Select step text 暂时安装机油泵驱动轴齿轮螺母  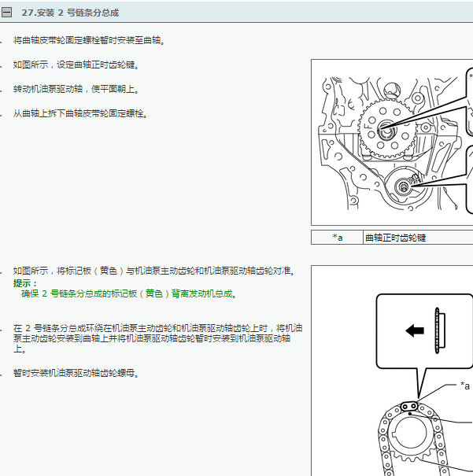click(x=76, y=373)
